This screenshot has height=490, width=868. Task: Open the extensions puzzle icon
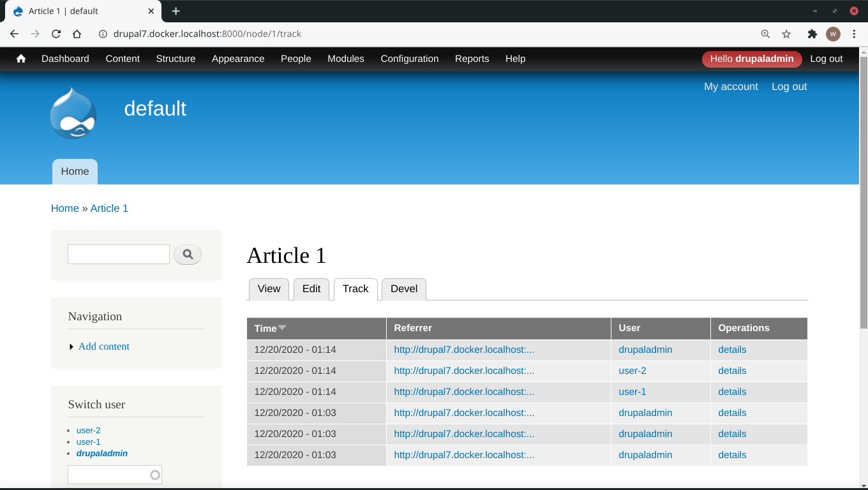812,34
